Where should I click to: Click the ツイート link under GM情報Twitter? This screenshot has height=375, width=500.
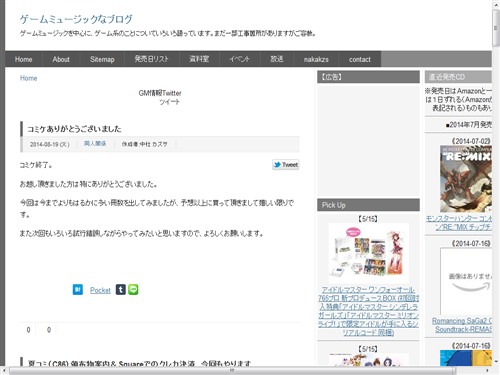169,102
